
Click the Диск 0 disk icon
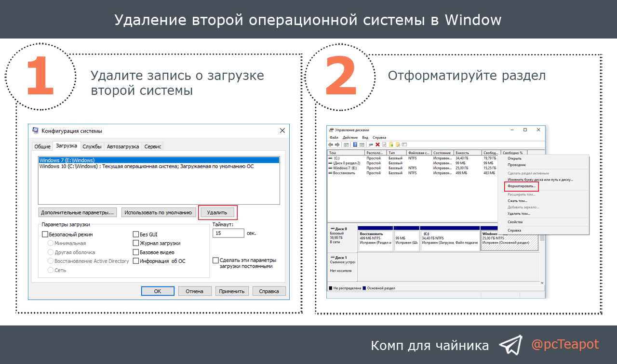332,229
